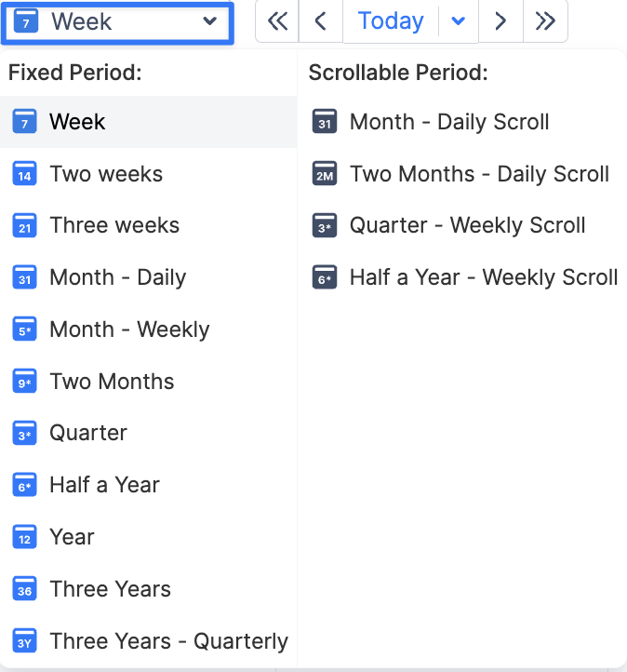Select Month - Daily Scroll option
The height and width of the screenshot is (672, 627).
click(449, 122)
